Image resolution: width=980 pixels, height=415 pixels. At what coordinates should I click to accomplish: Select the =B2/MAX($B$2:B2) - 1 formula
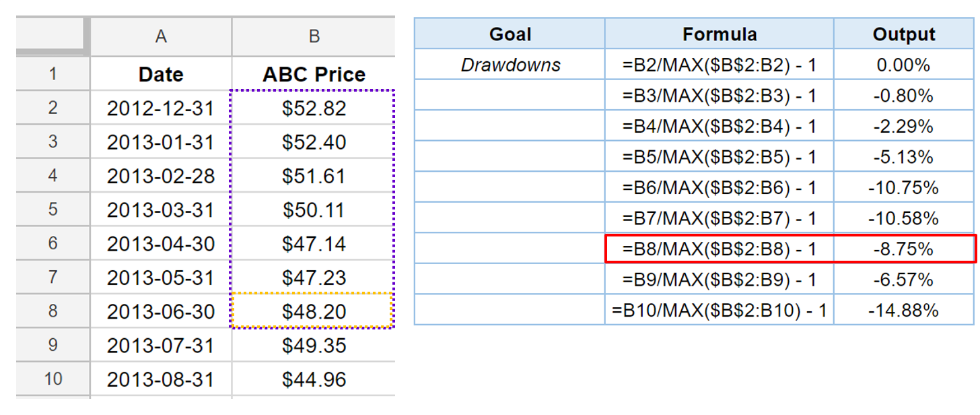coord(720,65)
